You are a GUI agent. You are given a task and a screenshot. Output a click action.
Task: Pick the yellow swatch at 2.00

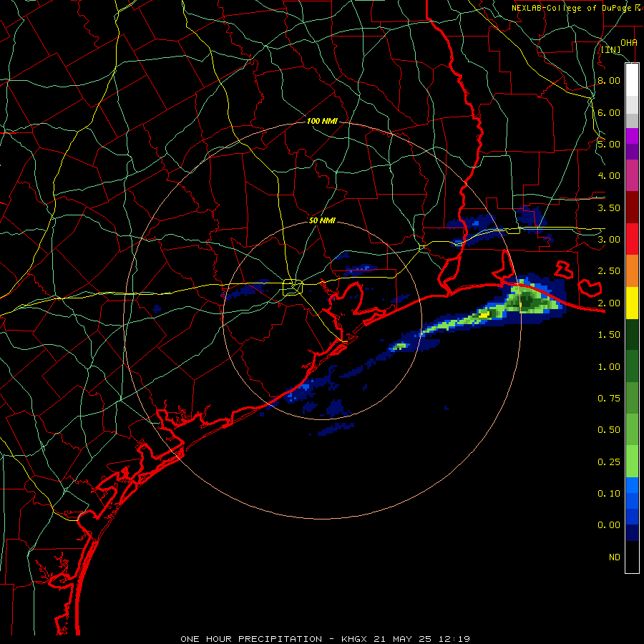pyautogui.click(x=632, y=303)
